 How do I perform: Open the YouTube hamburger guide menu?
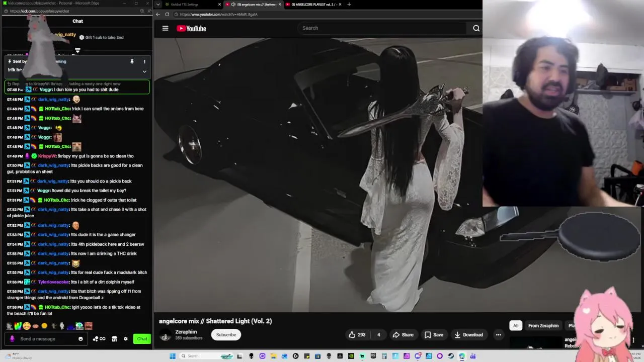165,28
